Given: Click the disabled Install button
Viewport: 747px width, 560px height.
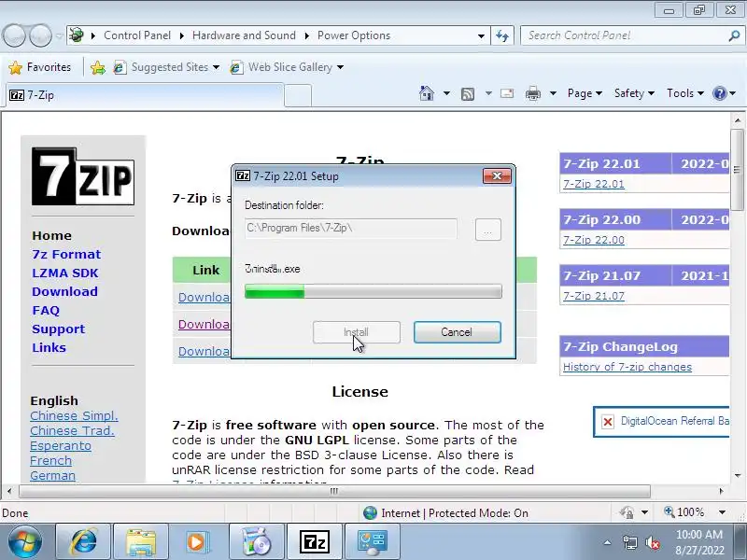Looking at the screenshot, I should pyautogui.click(x=356, y=332).
